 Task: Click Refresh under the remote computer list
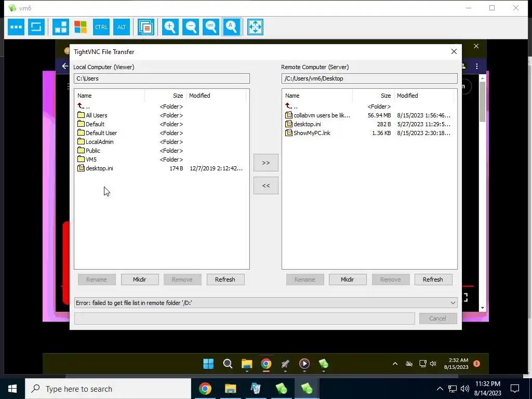(x=433, y=280)
